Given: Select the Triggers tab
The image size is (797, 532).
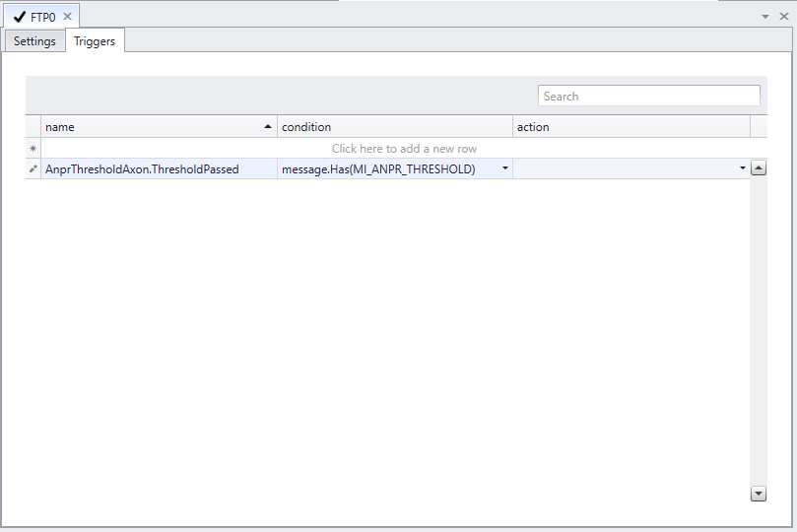Looking at the screenshot, I should click(95, 41).
